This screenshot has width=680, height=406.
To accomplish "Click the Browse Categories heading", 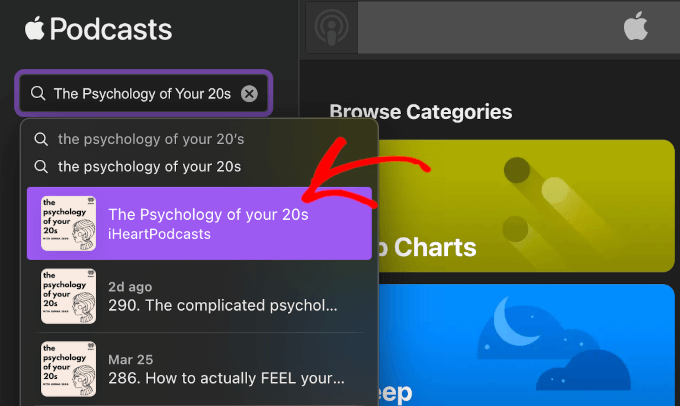I will pyautogui.click(x=420, y=112).
